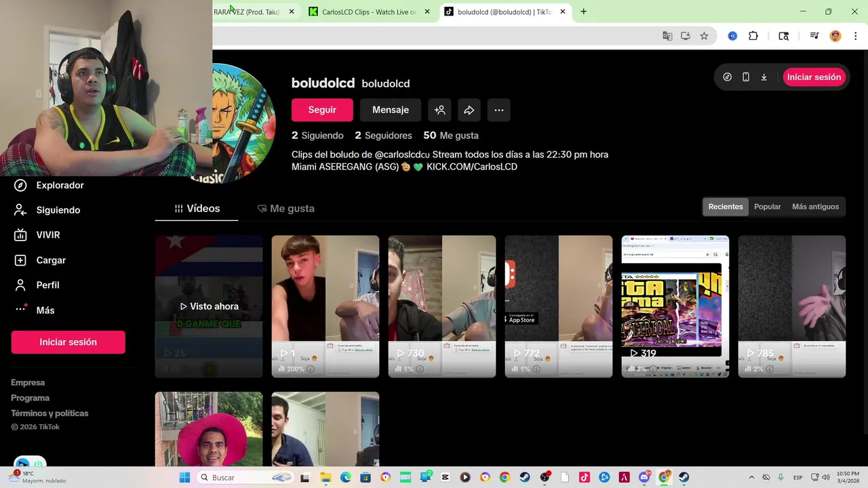Open Términos y políticas footer link
Screen dimensions: 868x488
[50, 413]
